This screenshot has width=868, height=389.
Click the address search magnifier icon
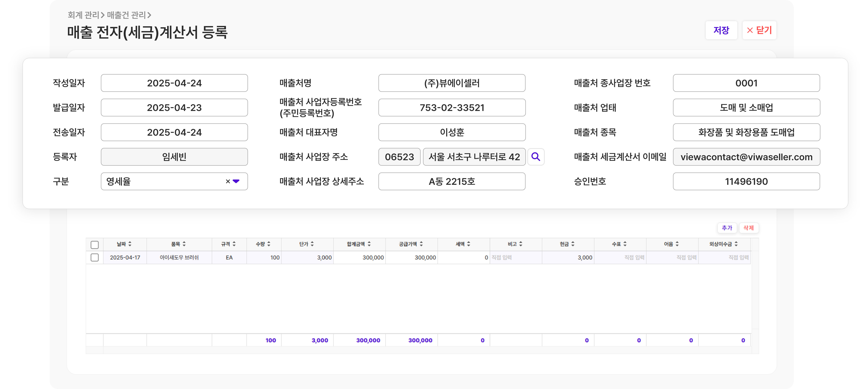535,157
